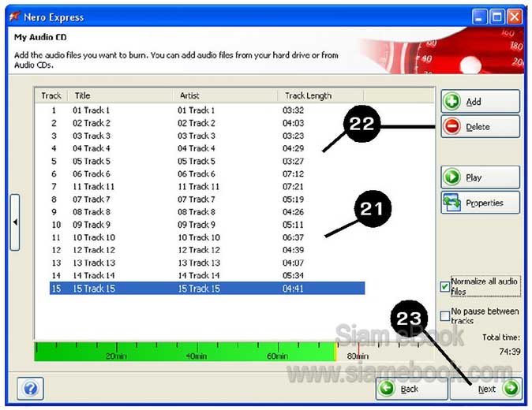
Task: Click the red minus Delete icon
Action: [x=452, y=126]
